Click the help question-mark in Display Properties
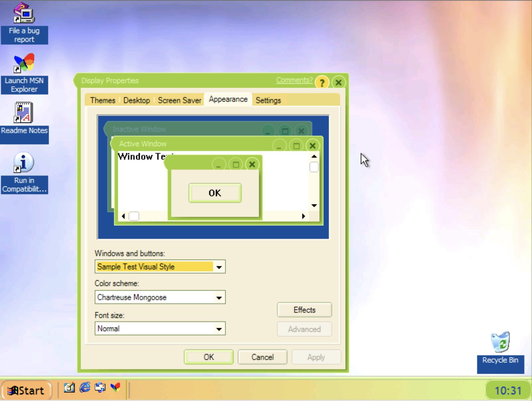This screenshot has width=532, height=401. [322, 83]
